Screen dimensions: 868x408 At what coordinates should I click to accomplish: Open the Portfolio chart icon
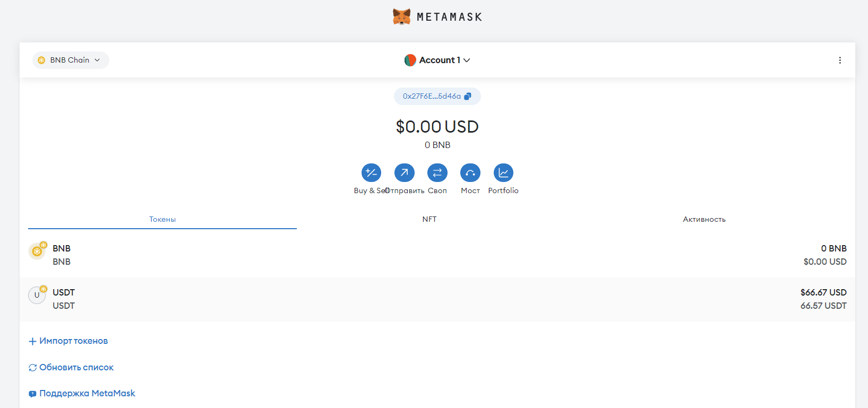[x=503, y=173]
